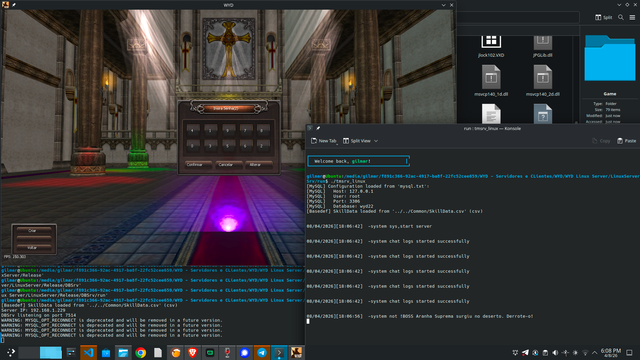The image size is (640, 360).
Task: Confirm the password with Confirmar button
Action: (198, 164)
